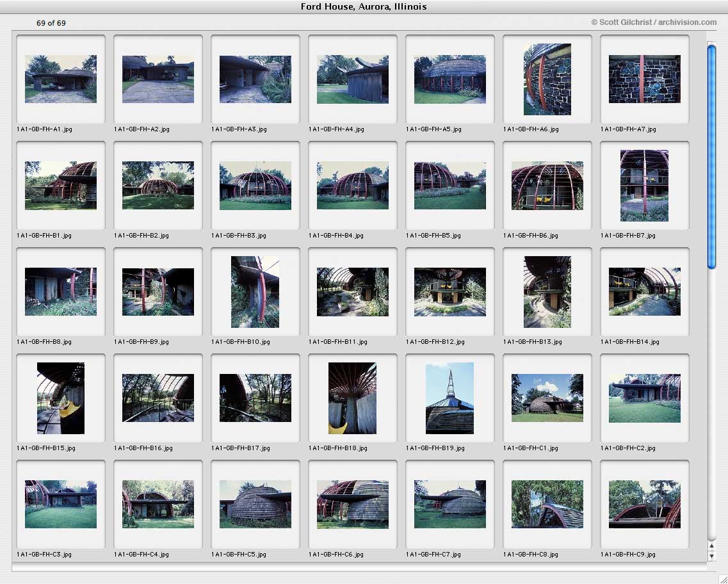
Task: Select thumbnail 1A1-GB-FH-A5.jpg
Action: pyautogui.click(x=450, y=79)
